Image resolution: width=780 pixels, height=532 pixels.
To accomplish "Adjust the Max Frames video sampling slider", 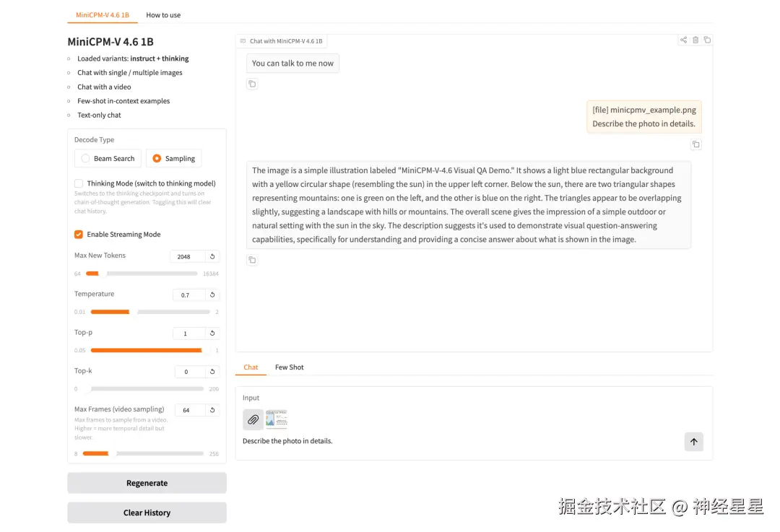I will click(x=143, y=453).
